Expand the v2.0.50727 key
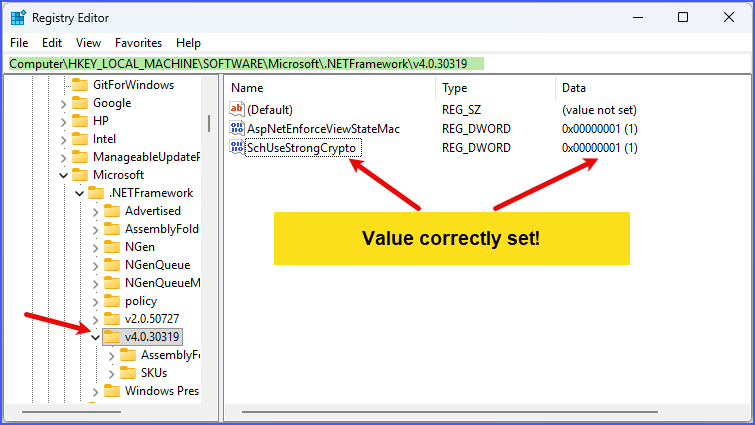Viewport: 755px width, 425px height. [95, 319]
